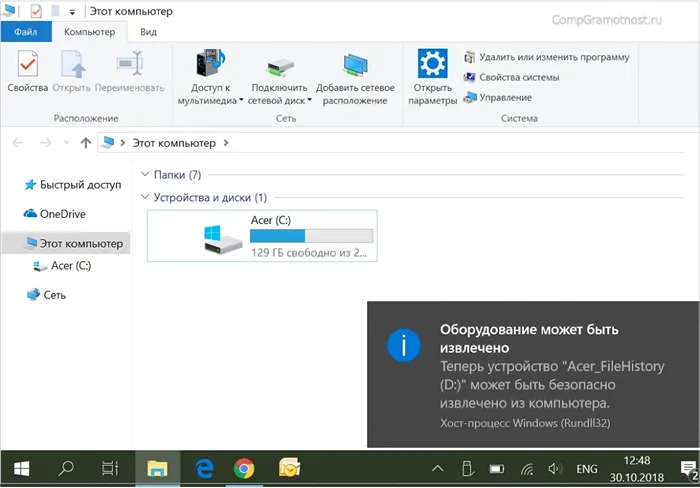The image size is (700, 488).
Task: Open OneDrive in the navigation pane
Action: click(61, 214)
